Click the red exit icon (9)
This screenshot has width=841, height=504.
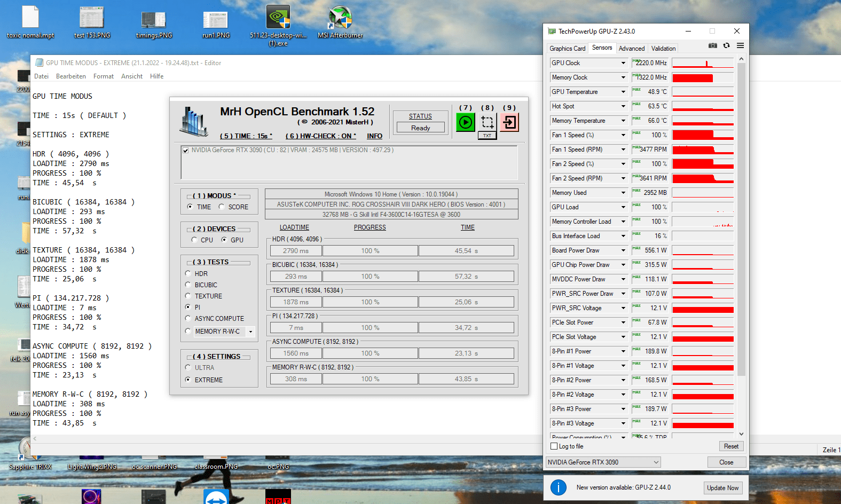[x=509, y=122]
